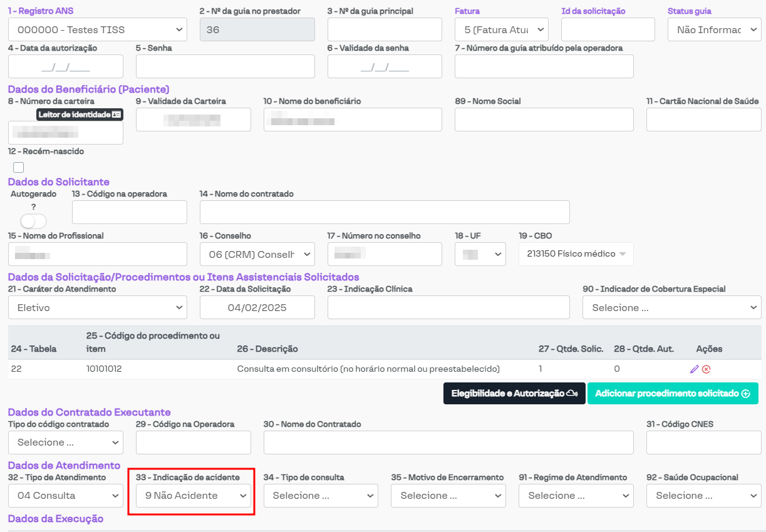Click the Leitor de identidade card icon
Image resolution: width=766 pixels, height=532 pixels.
coord(116,115)
